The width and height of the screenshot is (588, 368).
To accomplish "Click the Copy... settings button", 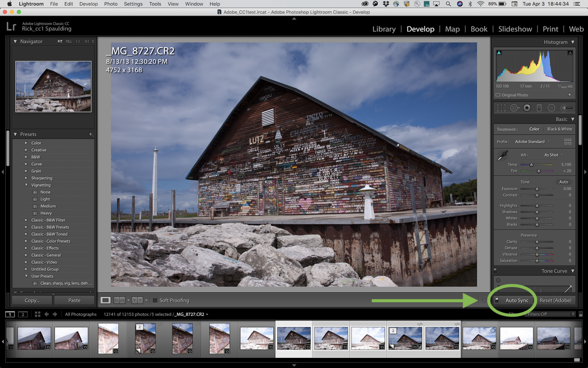I will point(32,301).
